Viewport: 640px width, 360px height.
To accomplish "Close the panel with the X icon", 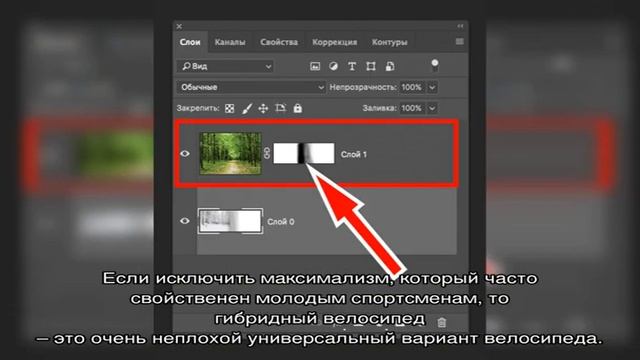I will [x=179, y=27].
